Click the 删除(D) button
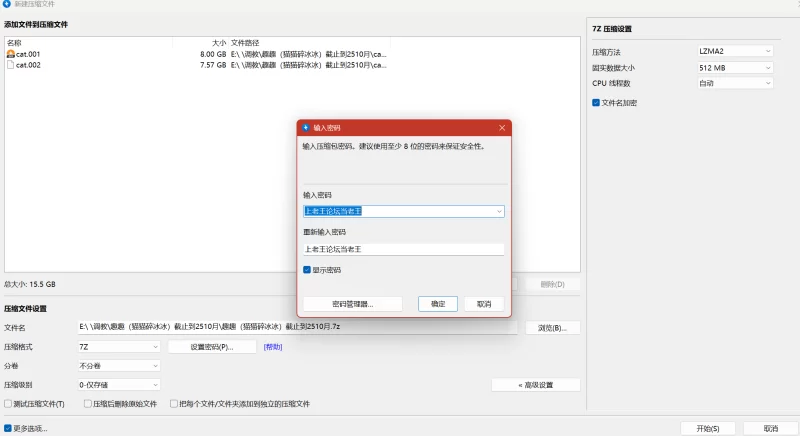Image resolution: width=800 pixels, height=436 pixels. pyautogui.click(x=552, y=284)
